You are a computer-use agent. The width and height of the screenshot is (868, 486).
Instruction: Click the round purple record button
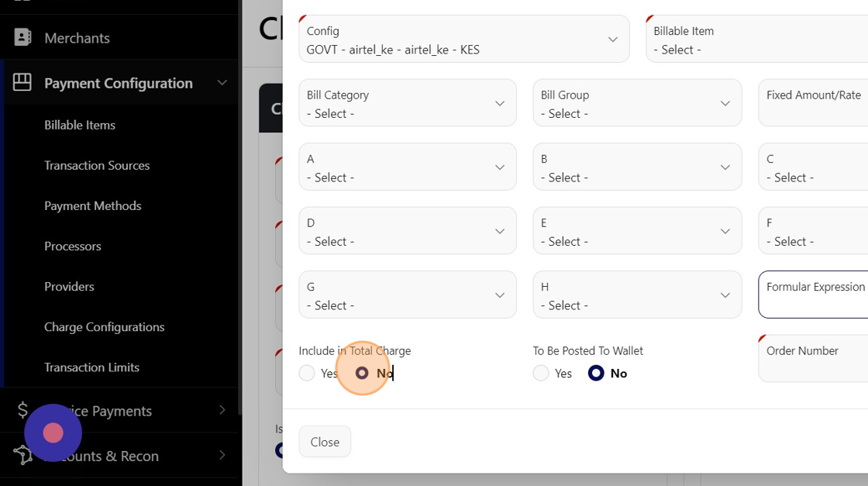pos(53,433)
